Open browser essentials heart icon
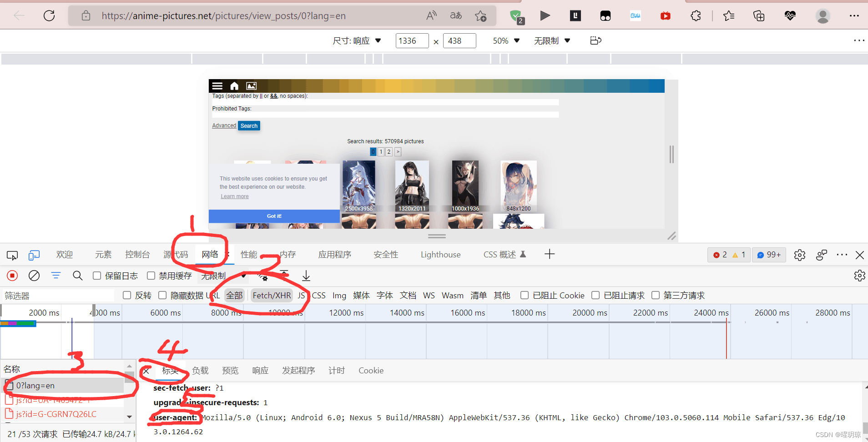The height and width of the screenshot is (442, 868). pyautogui.click(x=790, y=16)
